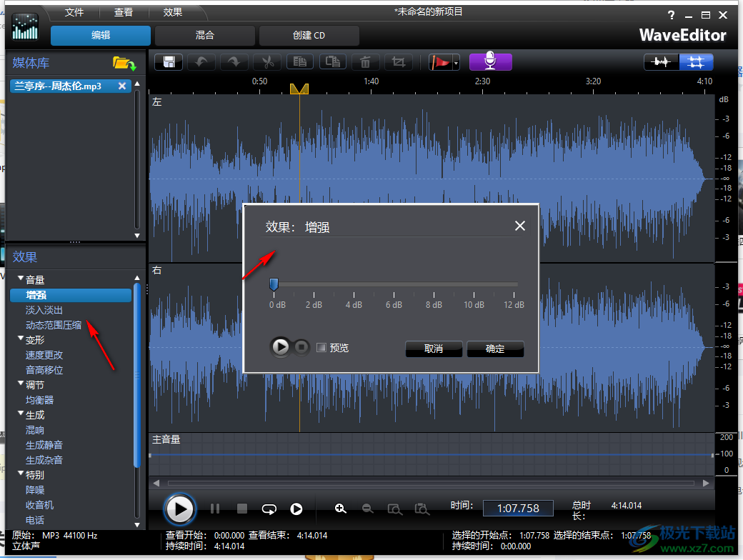Collapse the 音量 effects group

(21, 279)
